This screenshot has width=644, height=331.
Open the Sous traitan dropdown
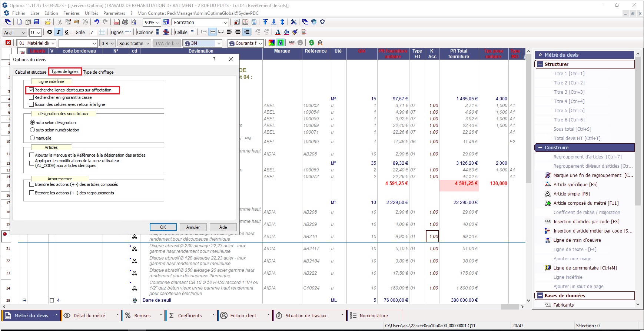148,43
